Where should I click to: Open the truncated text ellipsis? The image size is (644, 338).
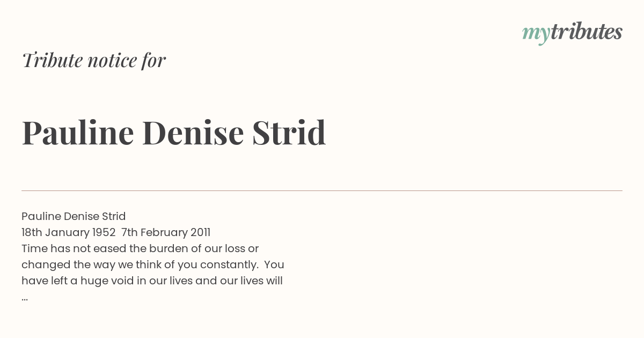click(25, 298)
